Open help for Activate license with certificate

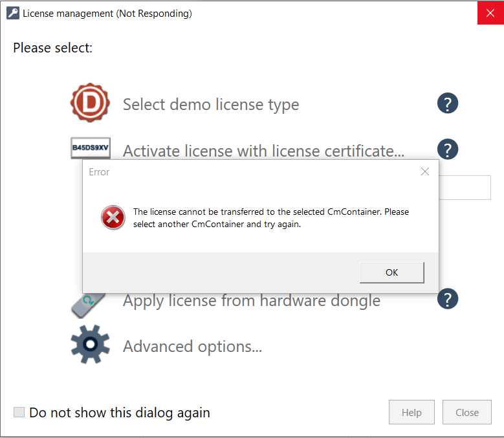pyautogui.click(x=448, y=149)
